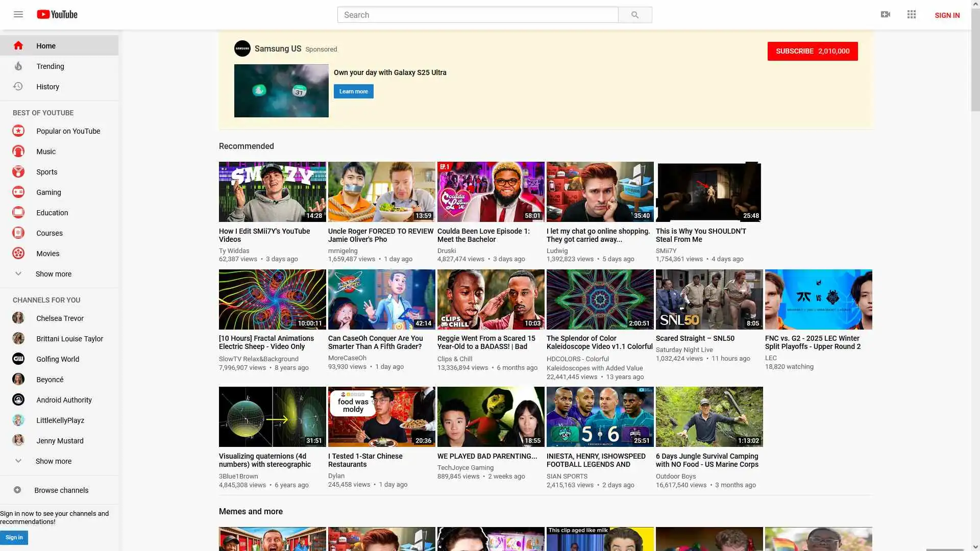Click into the Search input field

click(x=477, y=15)
